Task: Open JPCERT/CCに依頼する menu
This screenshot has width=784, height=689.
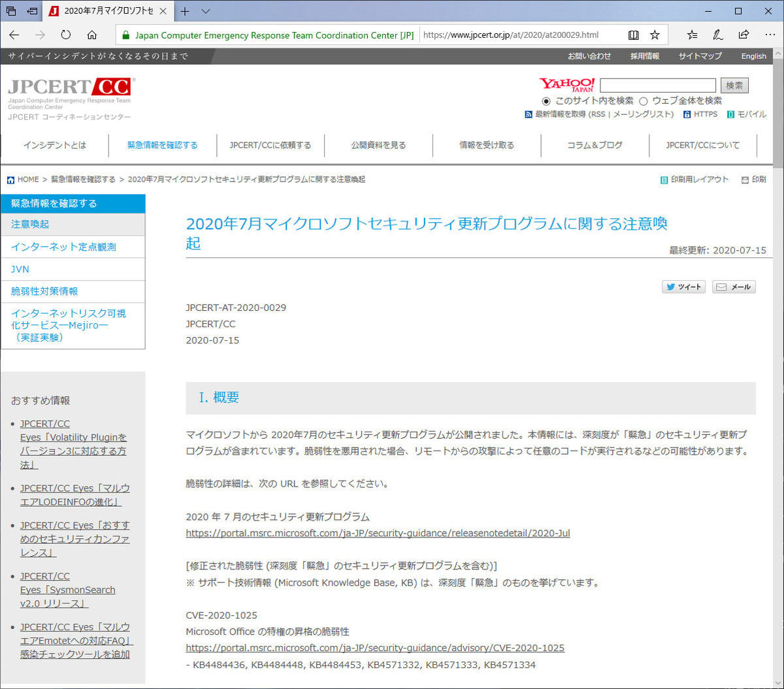Action: point(270,145)
